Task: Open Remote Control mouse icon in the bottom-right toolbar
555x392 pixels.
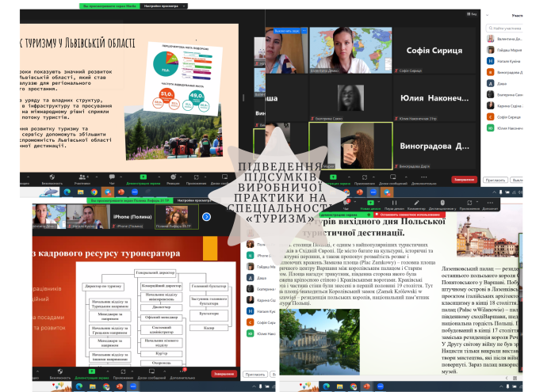Action: coord(442,204)
